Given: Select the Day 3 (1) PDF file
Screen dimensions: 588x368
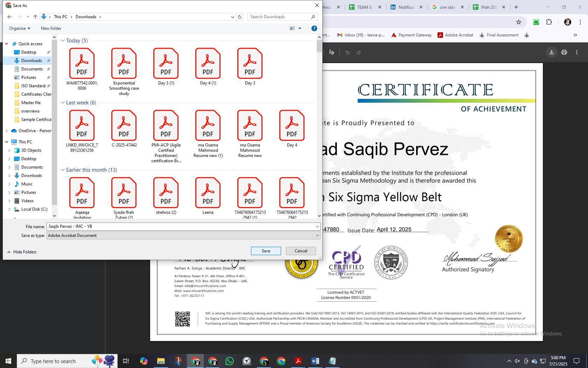Looking at the screenshot, I should point(166,67).
